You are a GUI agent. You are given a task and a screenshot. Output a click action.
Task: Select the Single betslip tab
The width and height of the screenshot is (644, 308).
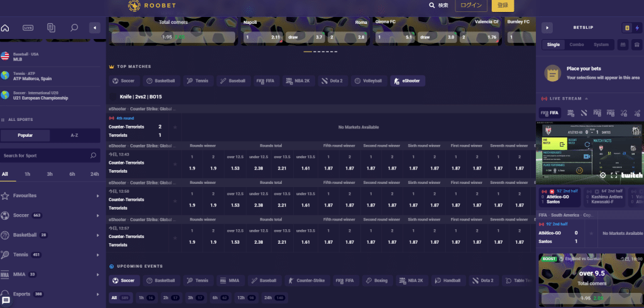coord(553,45)
